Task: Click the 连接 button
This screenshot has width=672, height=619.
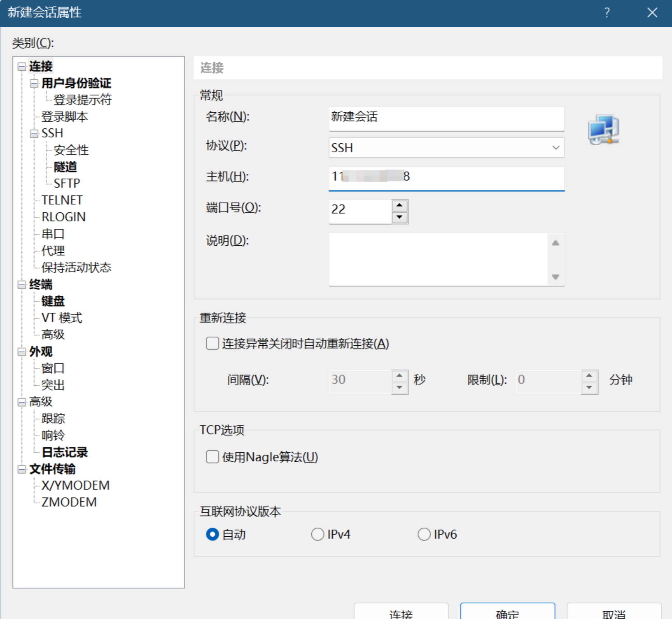Action: point(401,613)
